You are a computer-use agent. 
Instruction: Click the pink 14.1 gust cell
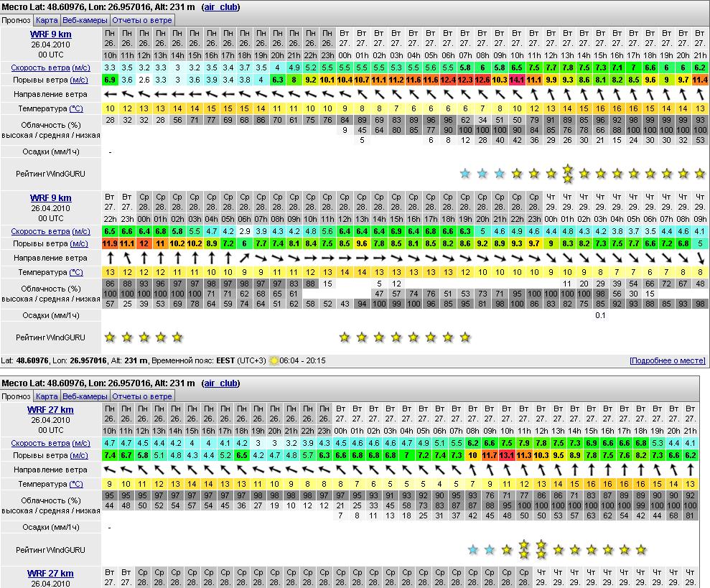pyautogui.click(x=516, y=80)
